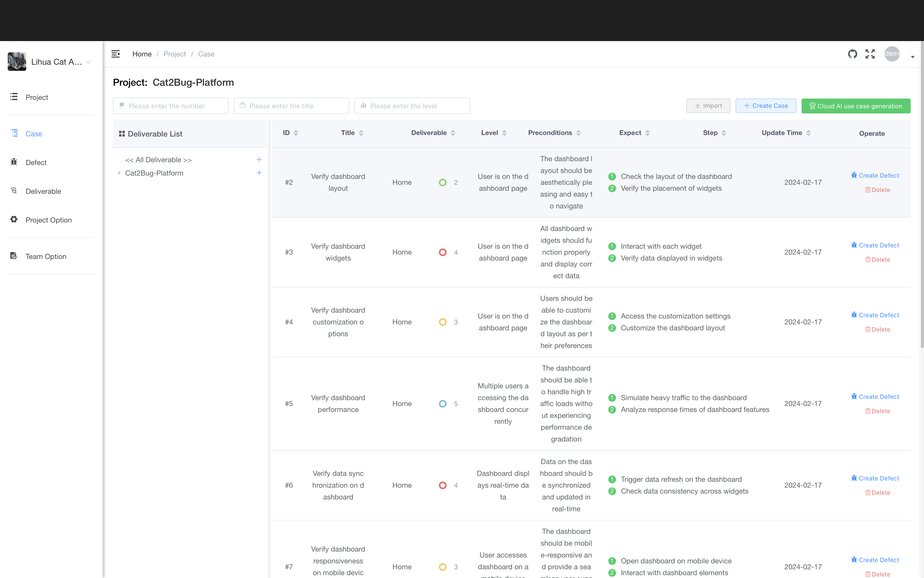Focus the level search field
The image size is (924, 578).
412,106
